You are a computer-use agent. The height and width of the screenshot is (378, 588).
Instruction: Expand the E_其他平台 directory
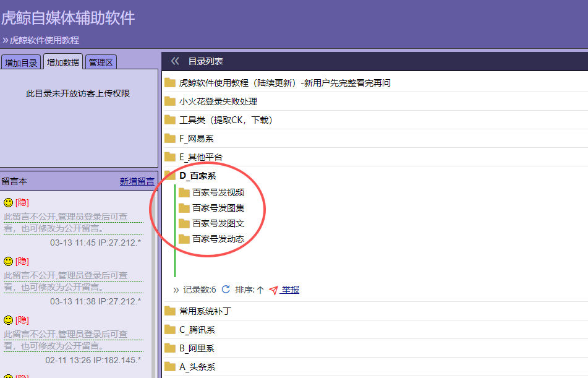(x=200, y=157)
